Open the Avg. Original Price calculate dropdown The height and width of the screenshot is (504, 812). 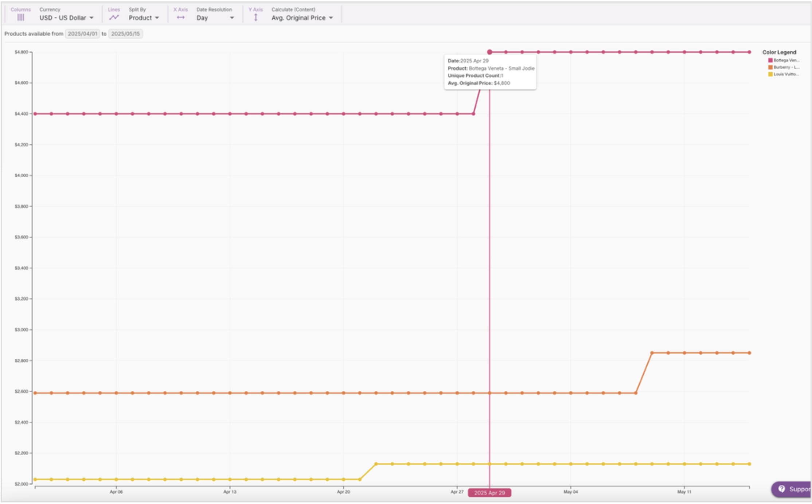click(x=301, y=17)
